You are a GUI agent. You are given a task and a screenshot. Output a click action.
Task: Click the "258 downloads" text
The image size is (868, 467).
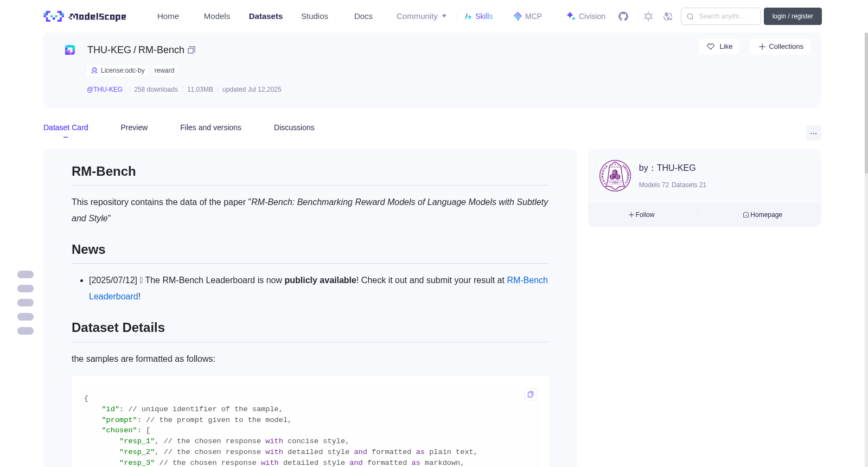156,89
